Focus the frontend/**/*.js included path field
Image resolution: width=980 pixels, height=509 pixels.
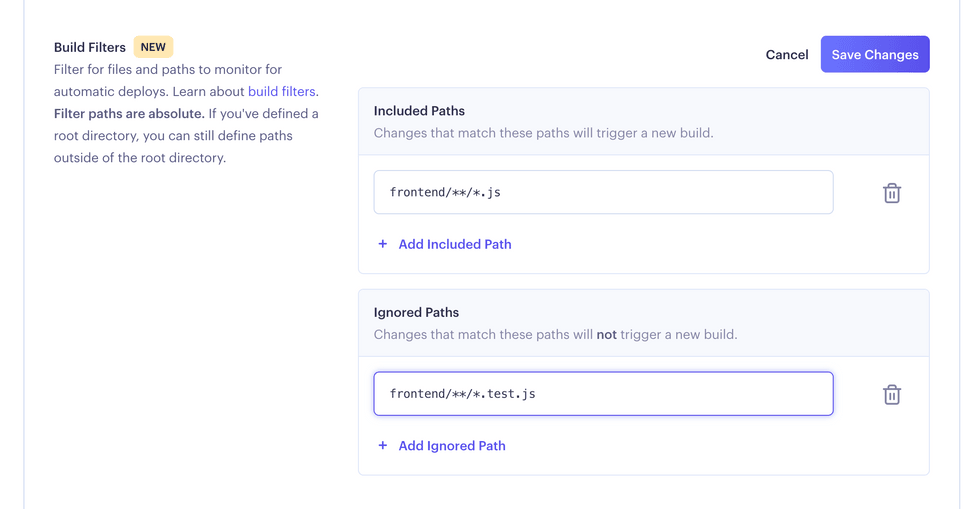point(603,192)
